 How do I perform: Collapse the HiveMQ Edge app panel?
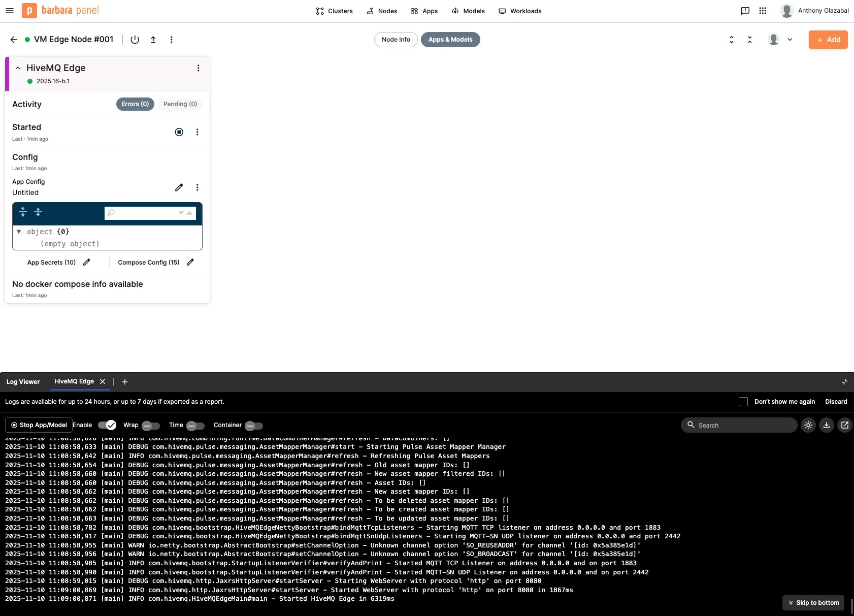tap(18, 68)
